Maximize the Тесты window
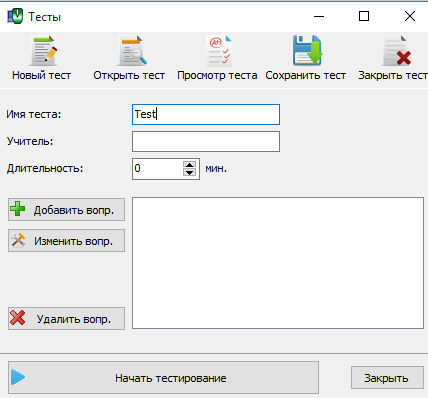This screenshot has height=398, width=428. pos(364,16)
